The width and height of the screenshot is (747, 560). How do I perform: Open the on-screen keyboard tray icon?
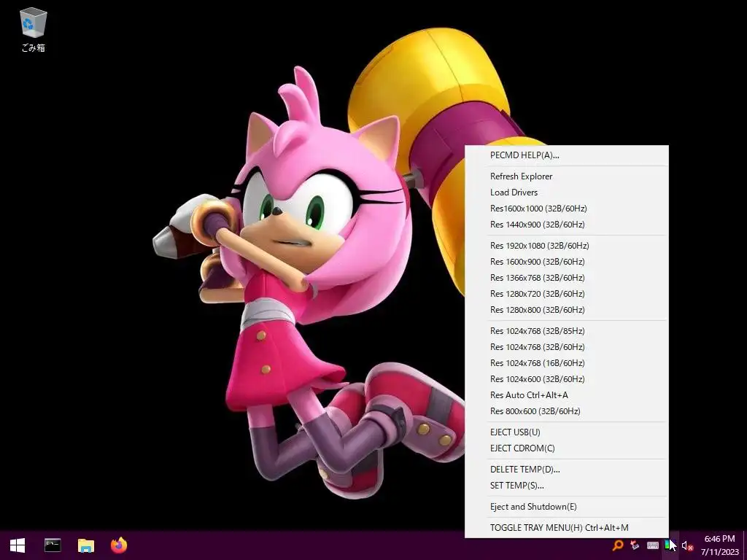click(653, 545)
